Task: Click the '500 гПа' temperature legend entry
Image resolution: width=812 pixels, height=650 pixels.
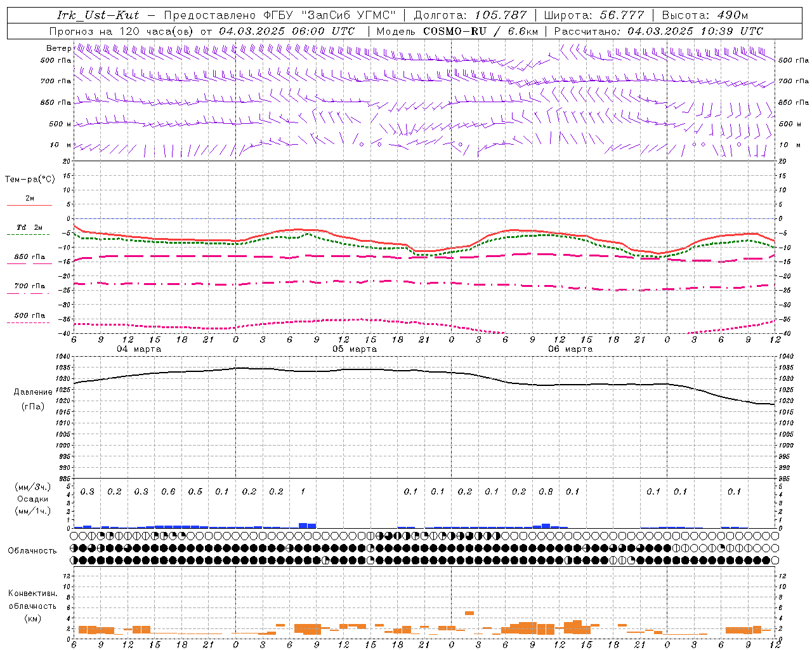Action: [x=30, y=315]
